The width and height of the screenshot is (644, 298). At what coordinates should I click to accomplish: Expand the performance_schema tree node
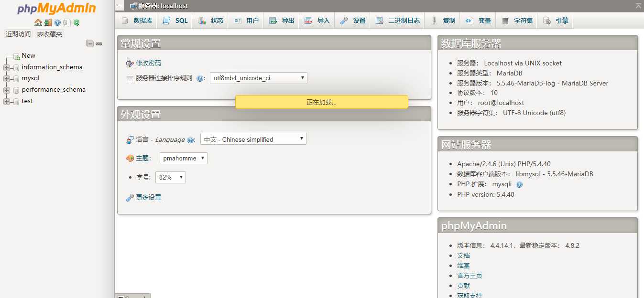point(6,90)
